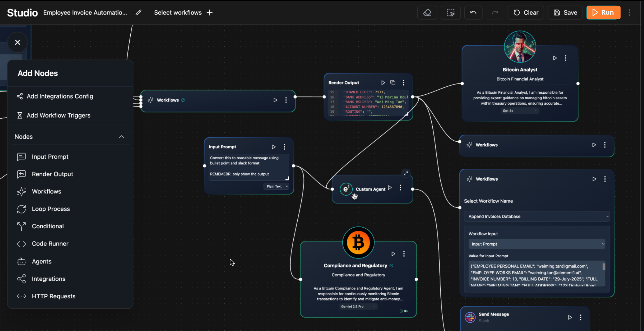Viewport: 644px width, 331px height.
Task: Play the Slack Send Message node
Action: [570, 317]
